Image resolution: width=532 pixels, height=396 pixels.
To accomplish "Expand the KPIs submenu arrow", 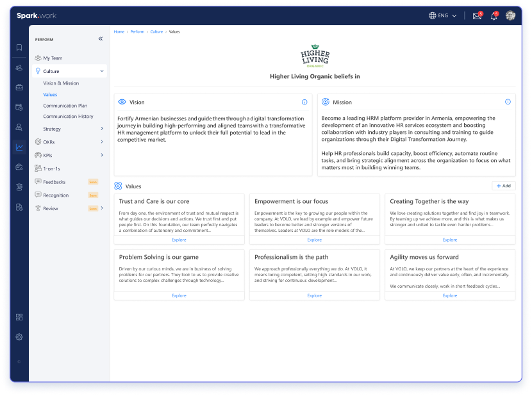I will (x=102, y=155).
